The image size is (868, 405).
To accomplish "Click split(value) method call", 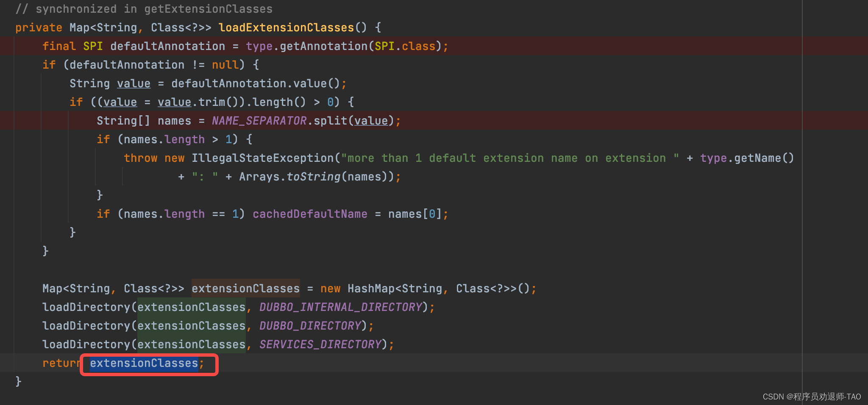I will 354,121.
